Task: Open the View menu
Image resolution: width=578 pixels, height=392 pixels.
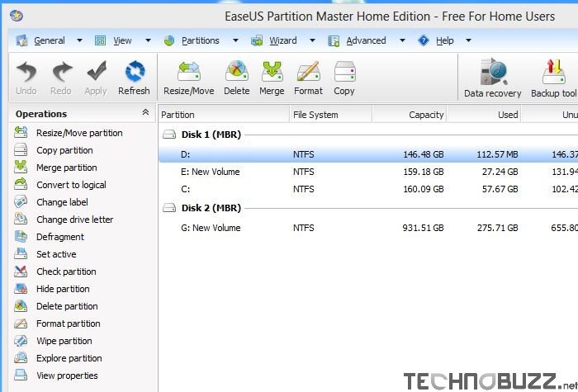Action: (x=122, y=40)
